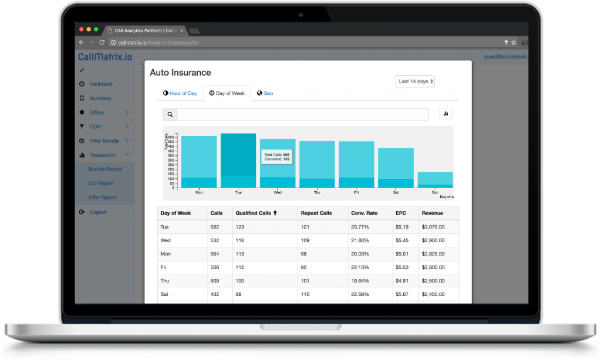Select the CDR filter icon
The image size is (601, 364).
tap(82, 126)
